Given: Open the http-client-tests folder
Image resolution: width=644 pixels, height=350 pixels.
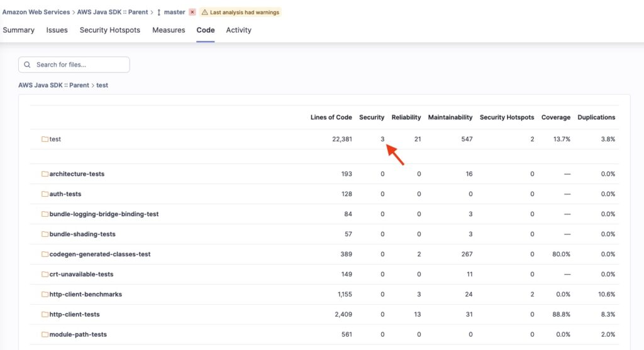Looking at the screenshot, I should pyautogui.click(x=74, y=315).
